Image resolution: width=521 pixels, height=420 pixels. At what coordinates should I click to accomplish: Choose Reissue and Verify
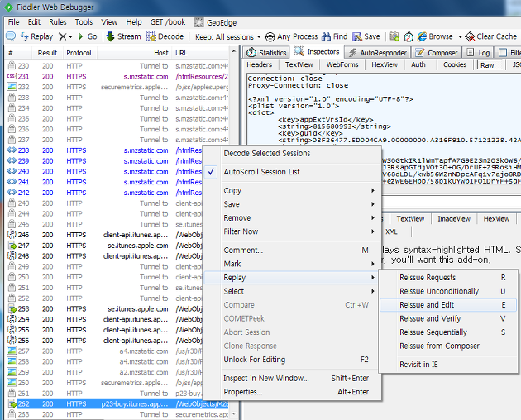(448, 318)
